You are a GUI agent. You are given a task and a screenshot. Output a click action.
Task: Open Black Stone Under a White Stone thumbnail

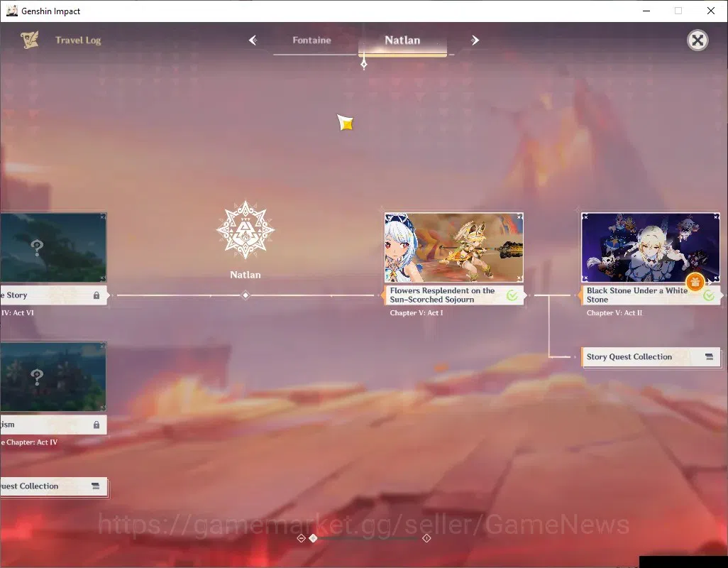point(651,248)
